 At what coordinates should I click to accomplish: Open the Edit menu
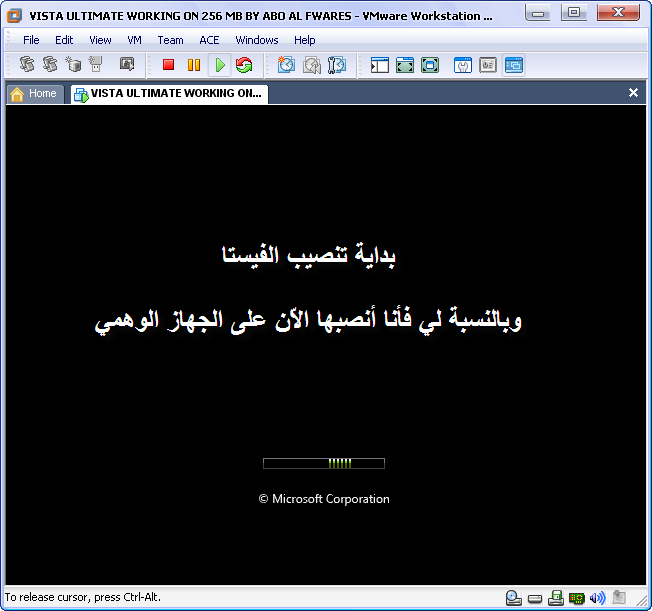(64, 40)
